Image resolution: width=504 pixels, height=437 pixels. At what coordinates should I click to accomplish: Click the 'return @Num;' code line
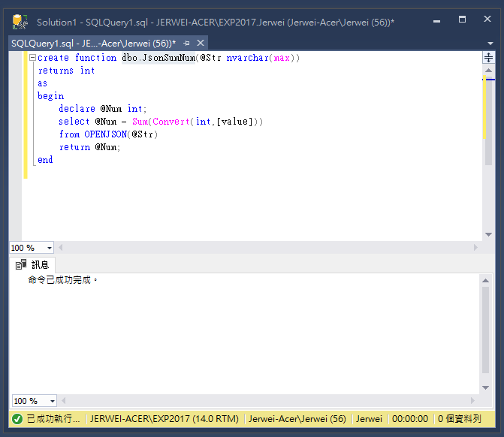[x=89, y=147]
